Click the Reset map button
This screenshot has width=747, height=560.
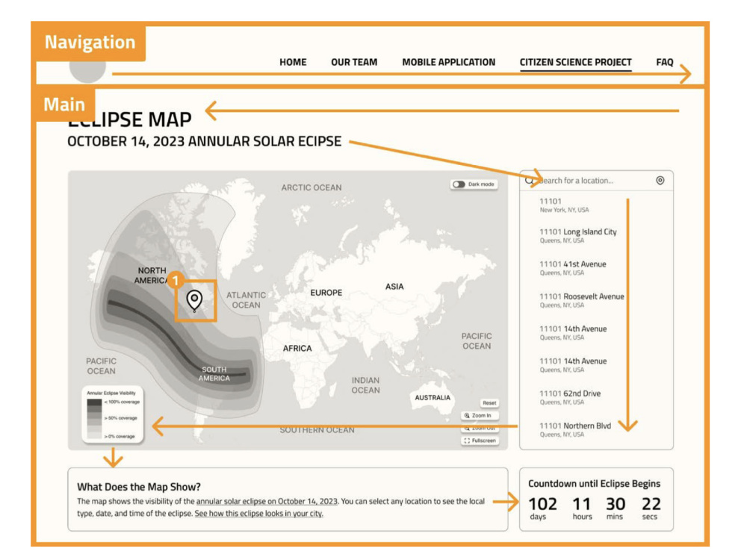click(x=489, y=403)
